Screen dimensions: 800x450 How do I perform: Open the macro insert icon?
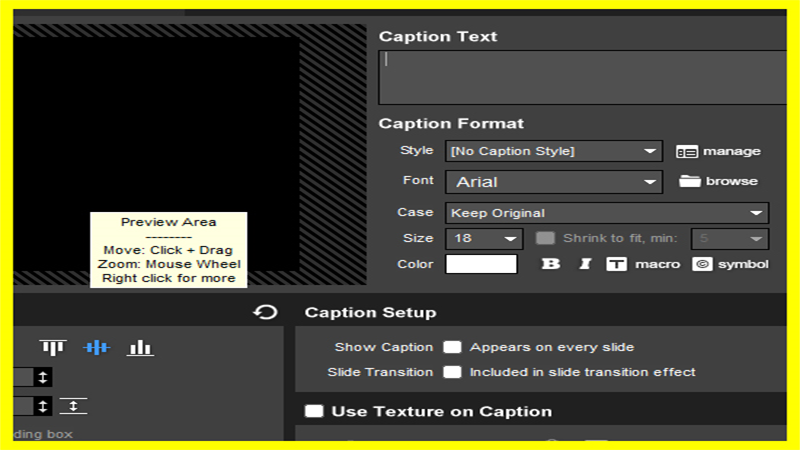click(x=616, y=264)
